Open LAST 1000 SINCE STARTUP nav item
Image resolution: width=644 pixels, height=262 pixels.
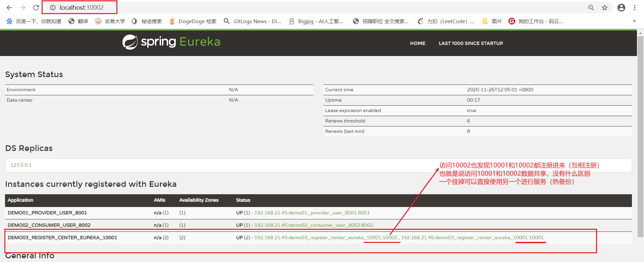pyautogui.click(x=471, y=43)
